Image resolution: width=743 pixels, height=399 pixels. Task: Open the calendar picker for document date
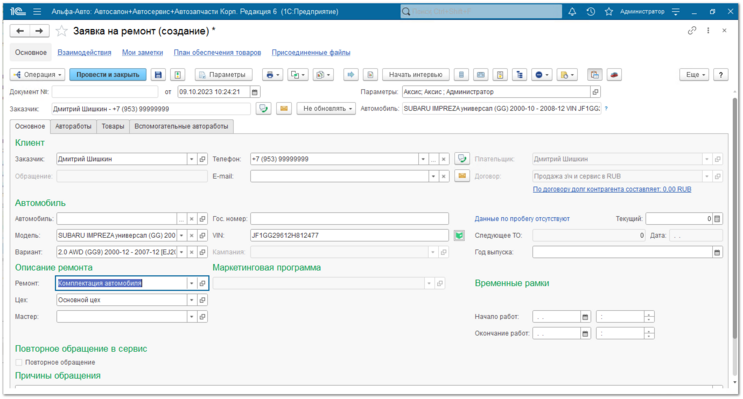coord(255,92)
